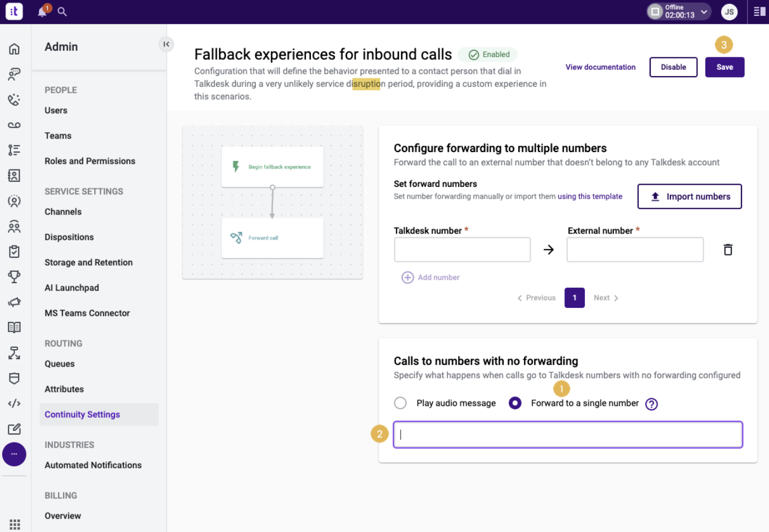
Task: Open Continuity Settings in Admin menu
Action: pos(82,414)
